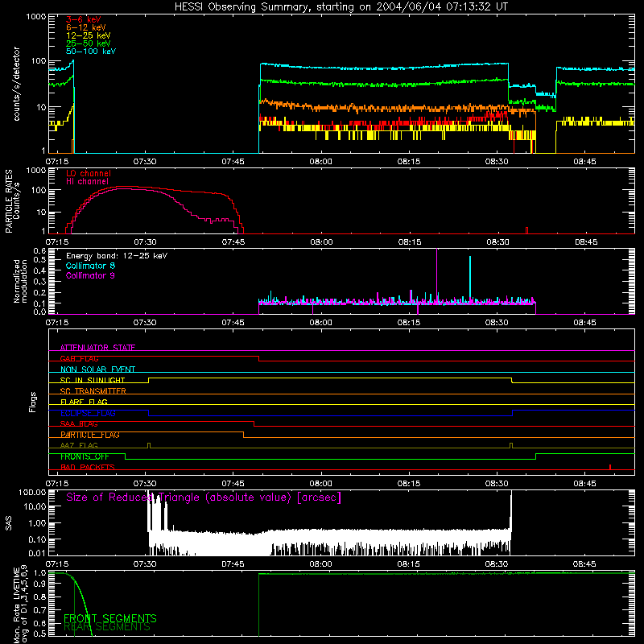644x644 pixels.
Task: Click the HI channel legend label
Action: 88,182
